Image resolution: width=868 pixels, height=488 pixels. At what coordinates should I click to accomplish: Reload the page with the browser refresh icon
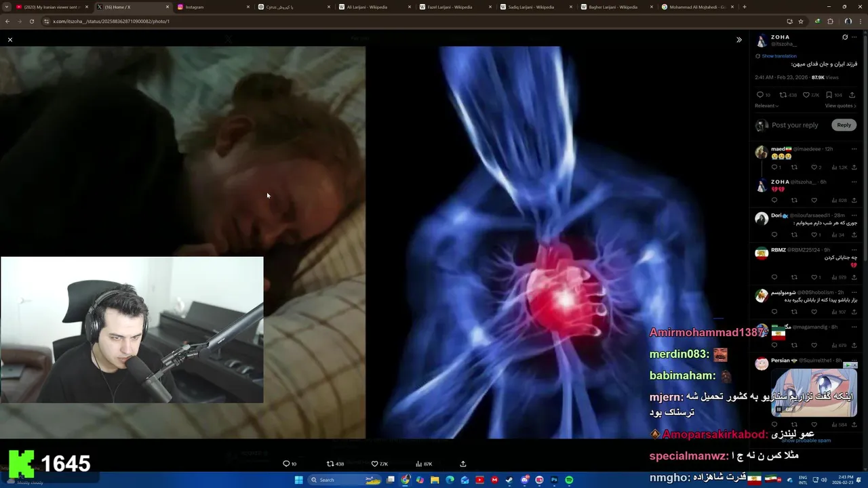click(32, 21)
